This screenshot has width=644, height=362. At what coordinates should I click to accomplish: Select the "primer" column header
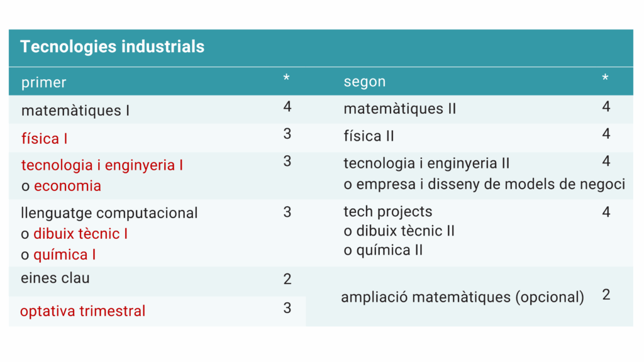point(43,82)
